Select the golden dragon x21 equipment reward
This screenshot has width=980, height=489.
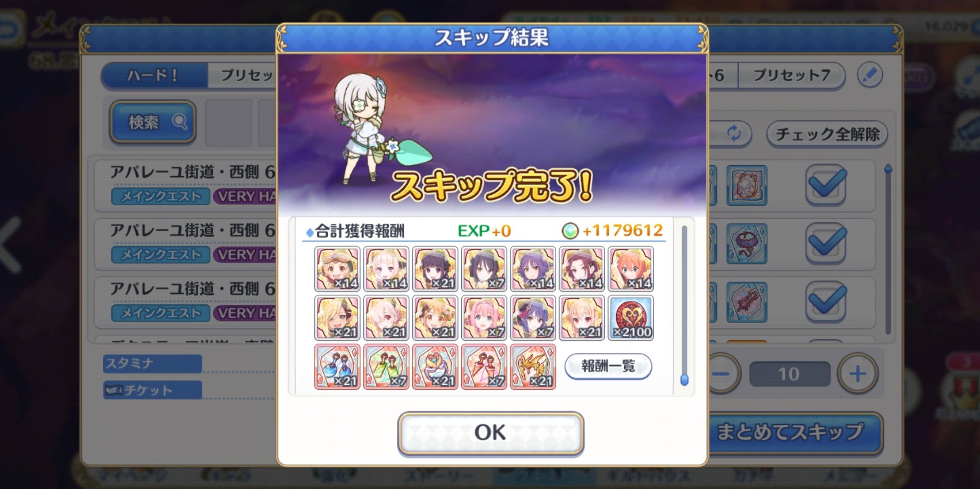(533, 367)
